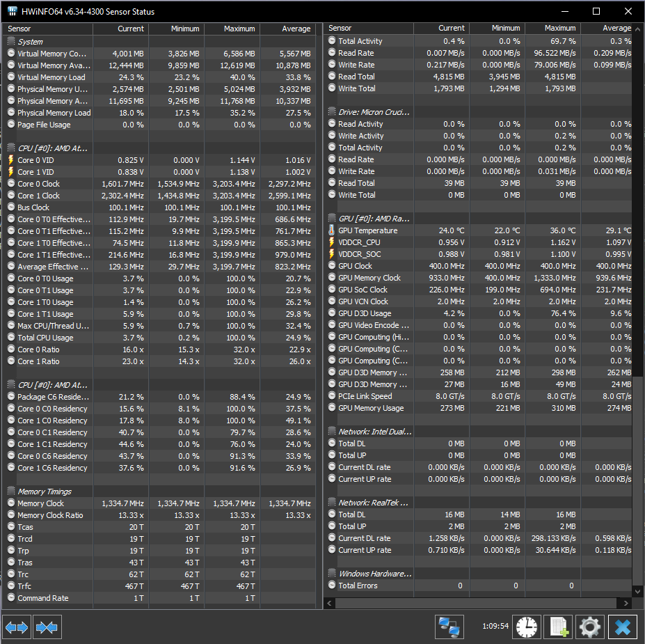
Task: Click the left panel Sensor column header
Action: [48, 29]
